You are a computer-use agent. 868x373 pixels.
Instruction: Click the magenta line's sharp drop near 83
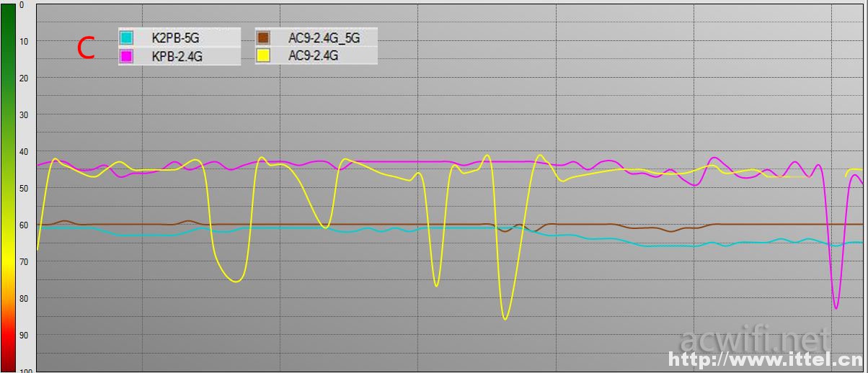(x=836, y=308)
